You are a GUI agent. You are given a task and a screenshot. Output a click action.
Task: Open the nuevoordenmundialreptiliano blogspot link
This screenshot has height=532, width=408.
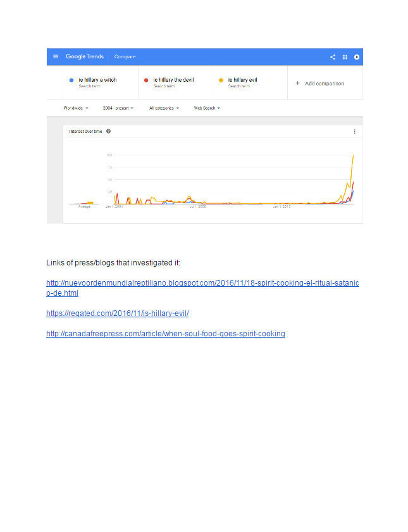[202, 288]
